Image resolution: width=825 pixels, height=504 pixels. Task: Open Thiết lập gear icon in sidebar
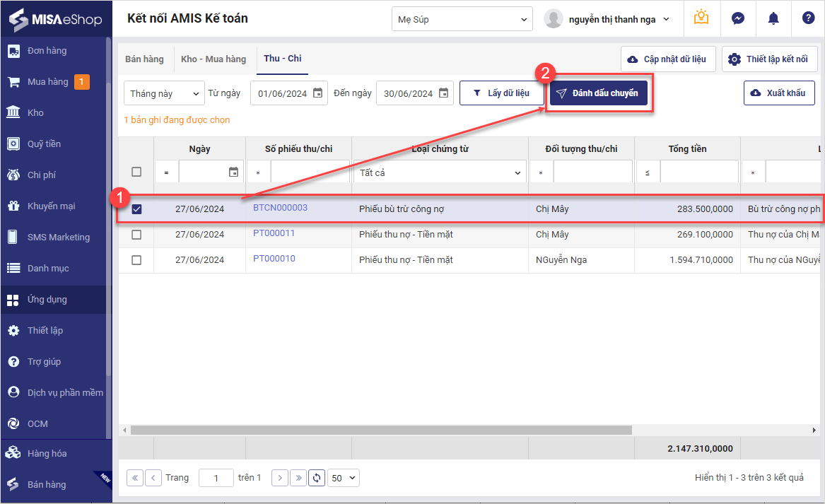[13, 330]
